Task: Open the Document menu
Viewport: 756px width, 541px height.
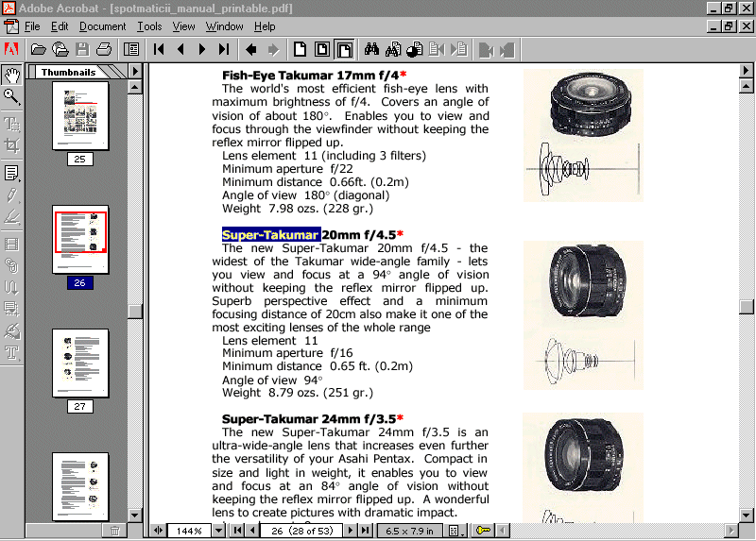Action: (x=103, y=26)
